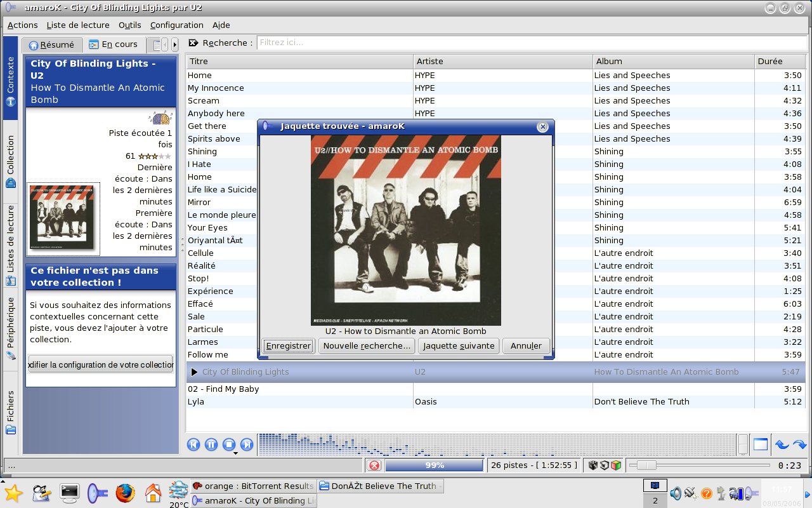Open the Périphérique sidebar panel
Viewport: 812px width, 508px height.
coord(11,328)
